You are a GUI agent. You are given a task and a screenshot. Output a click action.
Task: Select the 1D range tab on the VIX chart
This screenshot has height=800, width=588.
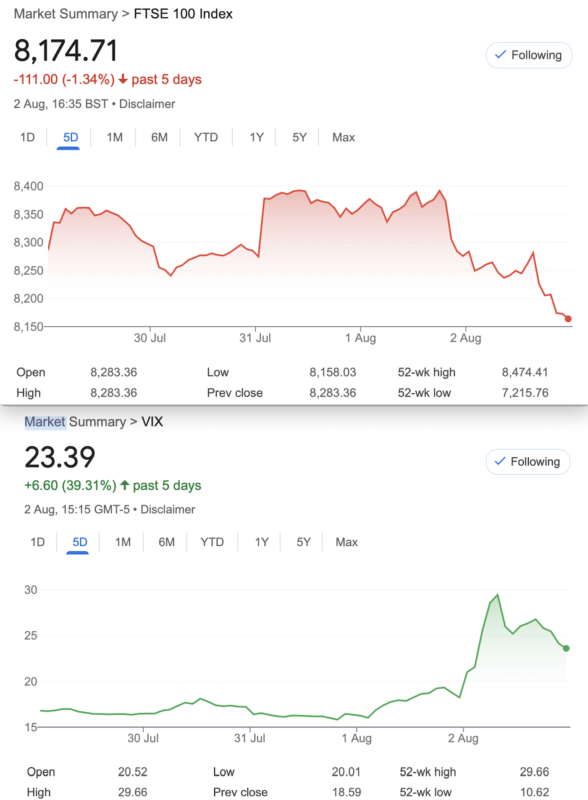(38, 542)
